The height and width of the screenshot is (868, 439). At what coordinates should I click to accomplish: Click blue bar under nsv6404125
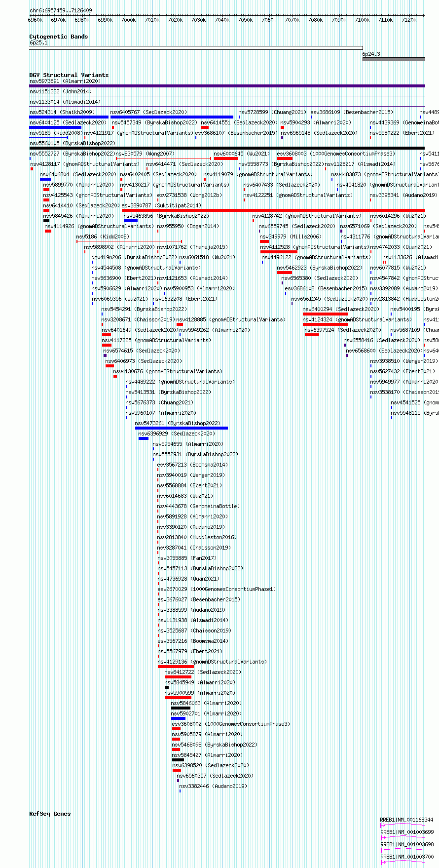tap(55, 127)
